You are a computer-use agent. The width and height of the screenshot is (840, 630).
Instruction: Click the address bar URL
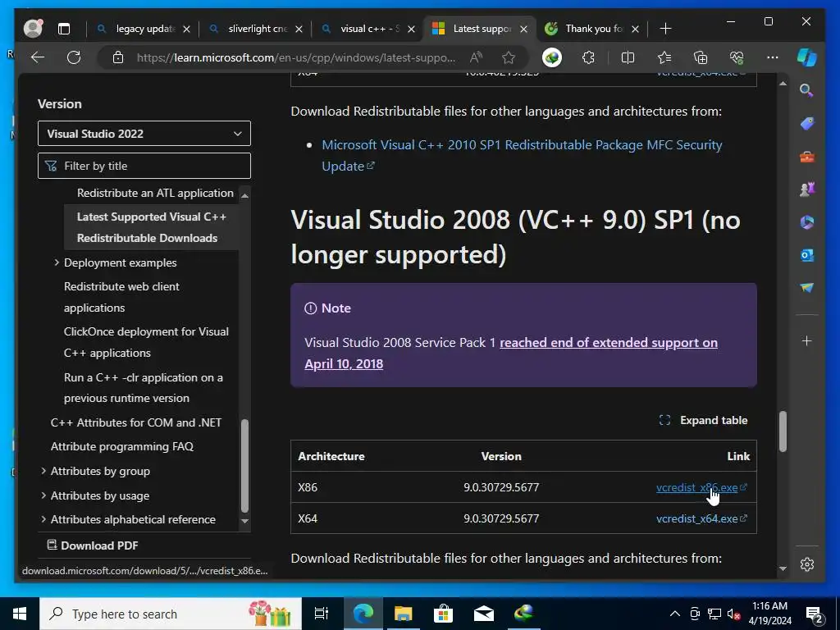[x=295, y=57]
